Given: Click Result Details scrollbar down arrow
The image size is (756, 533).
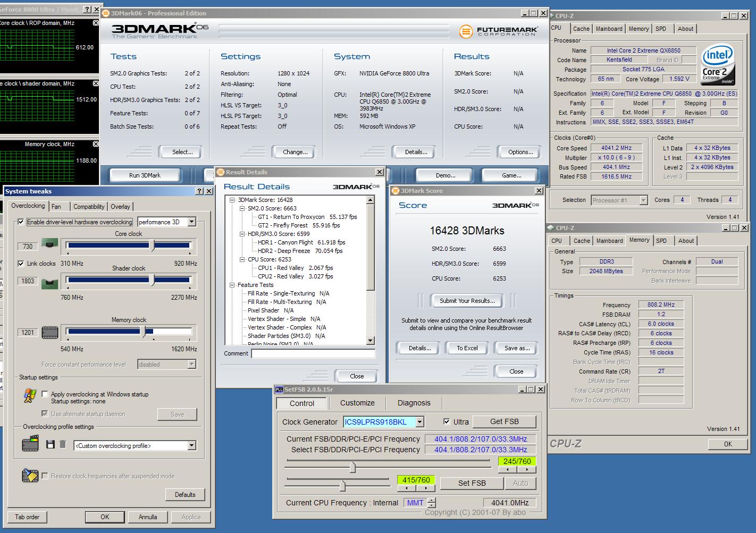Looking at the screenshot, I should (371, 341).
